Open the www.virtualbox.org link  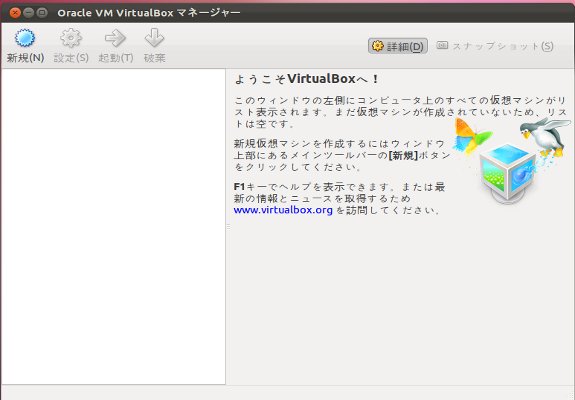click(283, 210)
